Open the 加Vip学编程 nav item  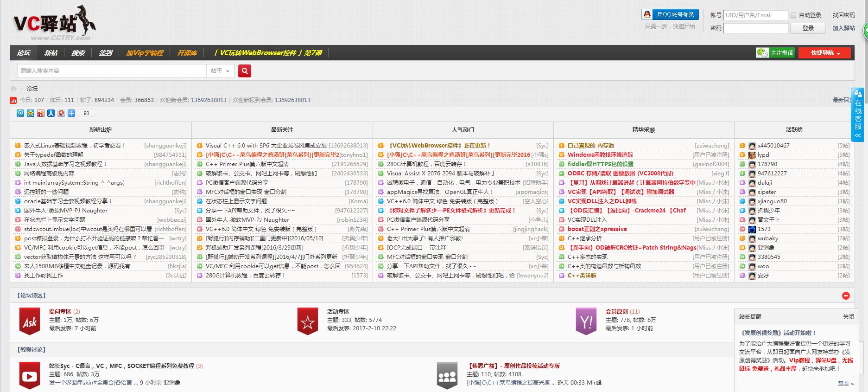click(145, 53)
